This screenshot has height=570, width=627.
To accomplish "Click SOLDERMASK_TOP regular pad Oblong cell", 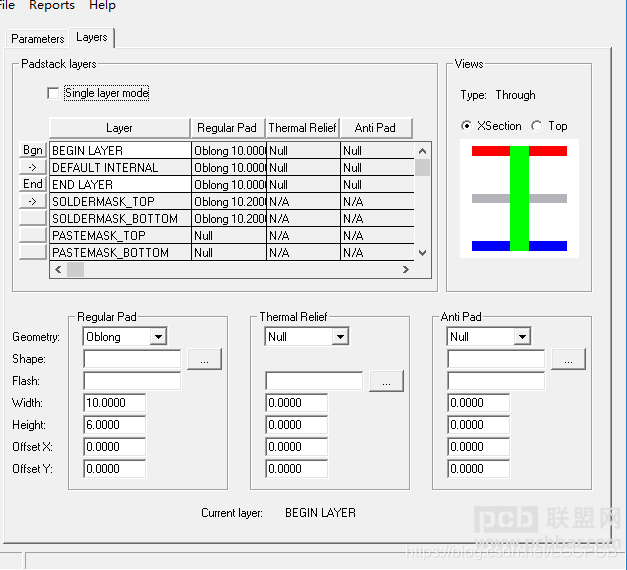I will click(229, 202).
